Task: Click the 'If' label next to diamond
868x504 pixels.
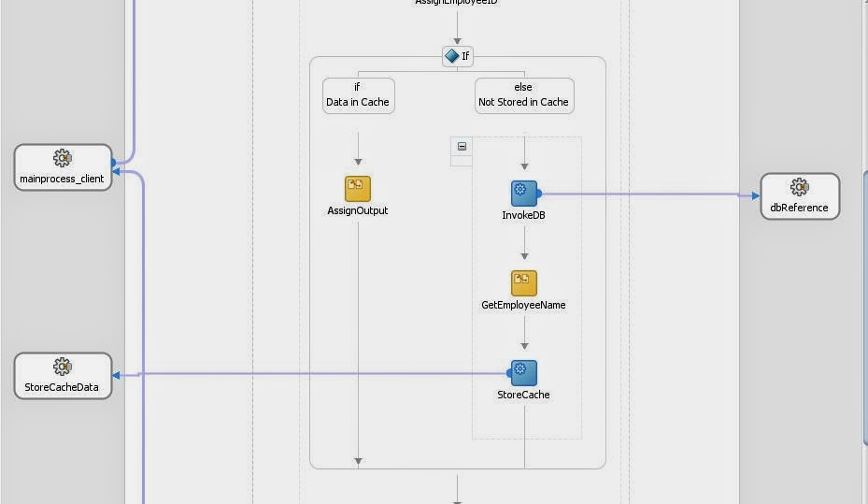Action: (x=465, y=56)
